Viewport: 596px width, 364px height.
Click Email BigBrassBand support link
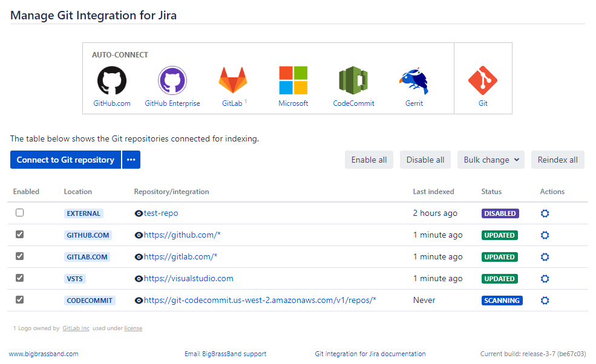click(226, 354)
